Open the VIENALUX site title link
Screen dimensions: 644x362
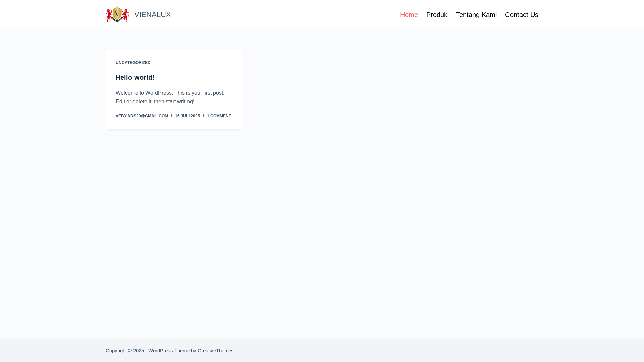coord(152,15)
